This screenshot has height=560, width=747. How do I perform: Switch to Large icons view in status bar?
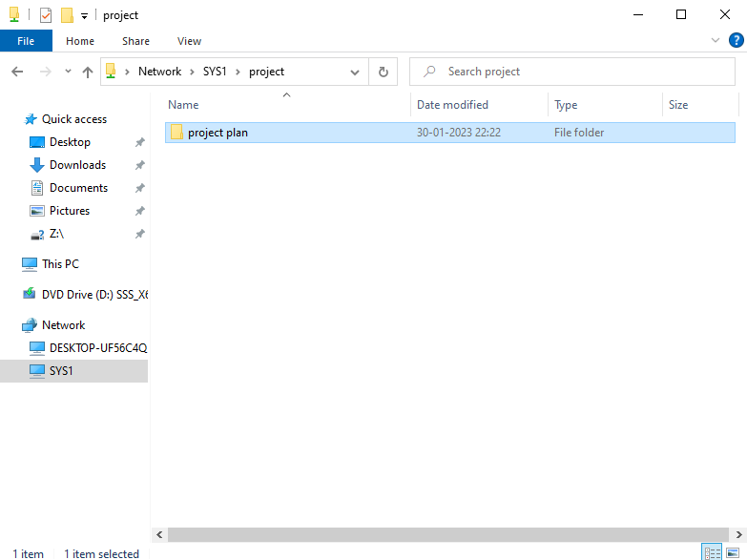(733, 553)
